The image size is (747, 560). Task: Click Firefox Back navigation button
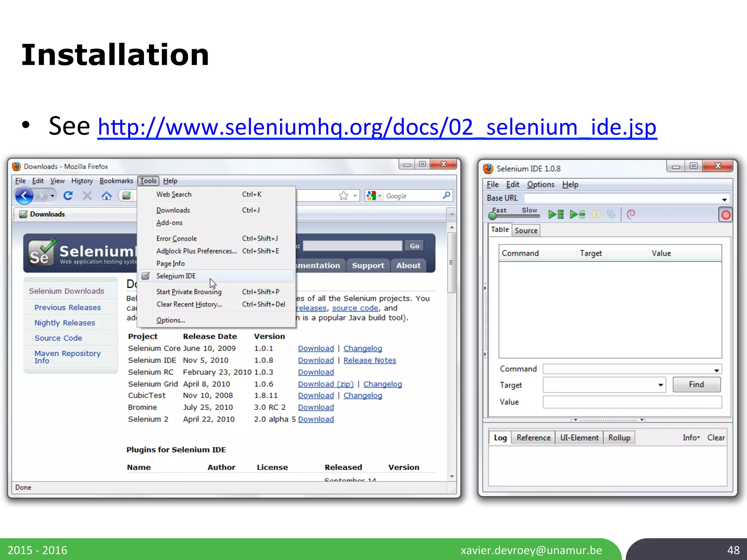coord(24,196)
